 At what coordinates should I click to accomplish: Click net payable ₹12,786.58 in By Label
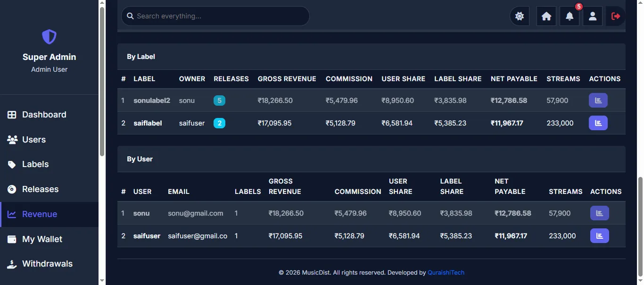pyautogui.click(x=509, y=101)
